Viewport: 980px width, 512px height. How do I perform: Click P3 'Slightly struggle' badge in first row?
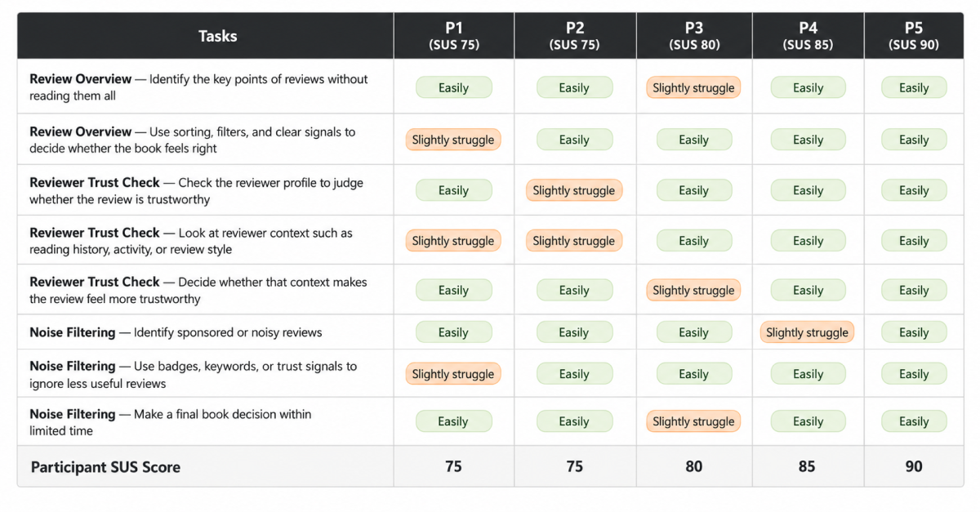click(693, 87)
